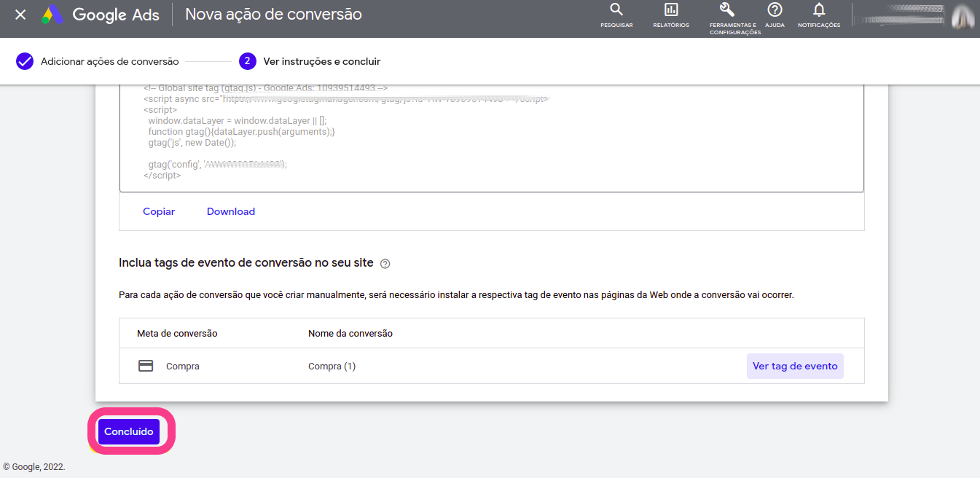This screenshot has height=478, width=980.
Task: Click the Nova ação de conversão title
Action: coord(273,14)
